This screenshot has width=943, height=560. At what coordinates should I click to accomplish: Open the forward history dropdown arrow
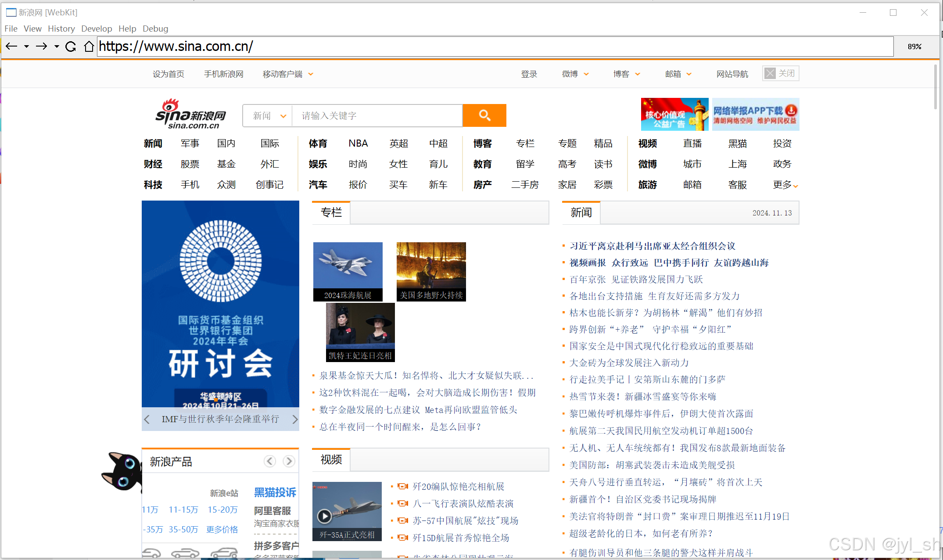57,47
